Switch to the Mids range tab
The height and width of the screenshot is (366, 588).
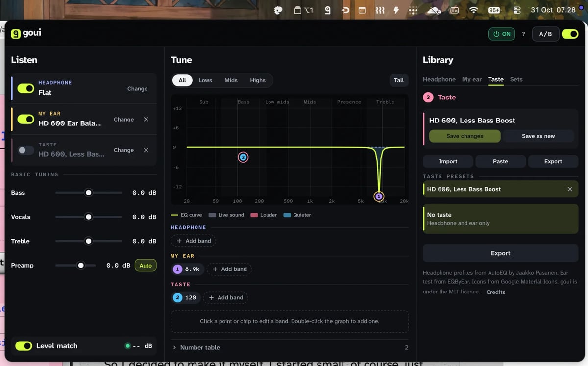pyautogui.click(x=231, y=80)
